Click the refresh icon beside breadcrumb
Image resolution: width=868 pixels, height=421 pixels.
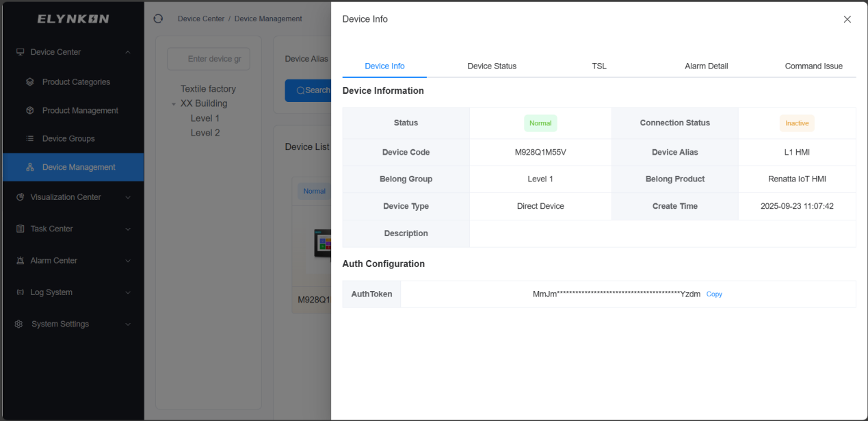click(x=158, y=18)
